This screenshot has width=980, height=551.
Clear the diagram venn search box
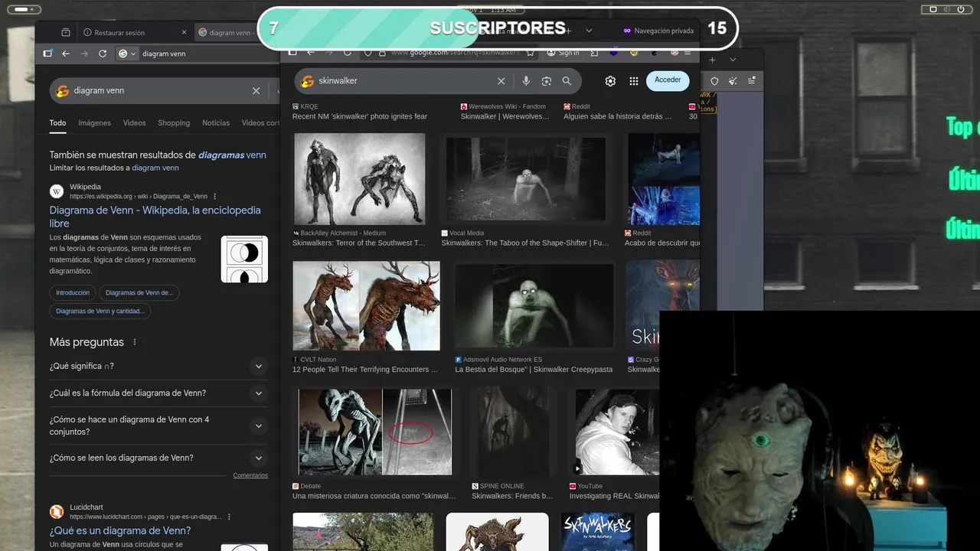[256, 90]
